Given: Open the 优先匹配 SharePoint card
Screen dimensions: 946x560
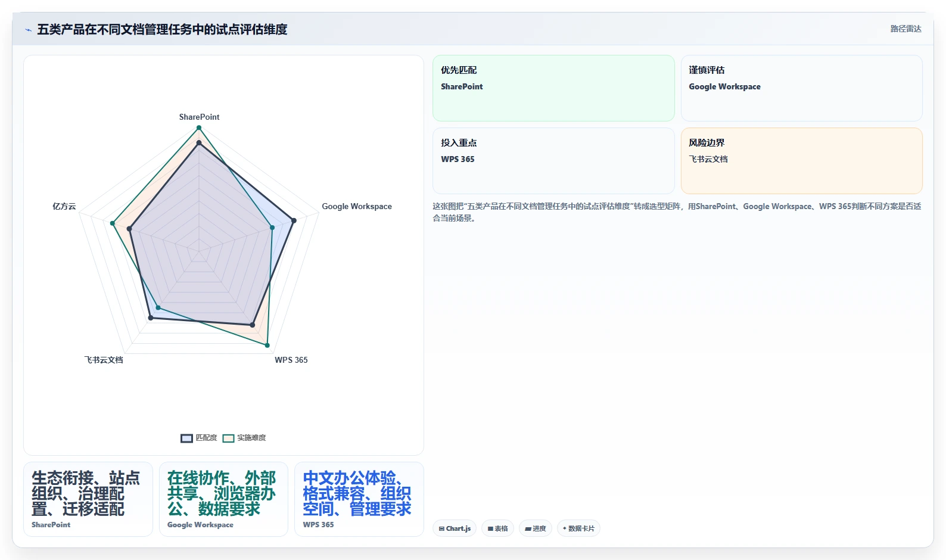Looking at the screenshot, I should pyautogui.click(x=553, y=88).
